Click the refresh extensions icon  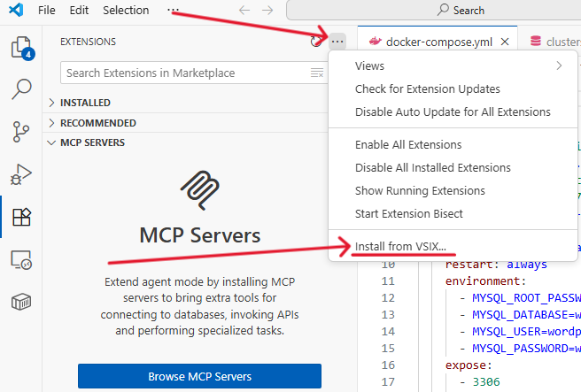[317, 42]
